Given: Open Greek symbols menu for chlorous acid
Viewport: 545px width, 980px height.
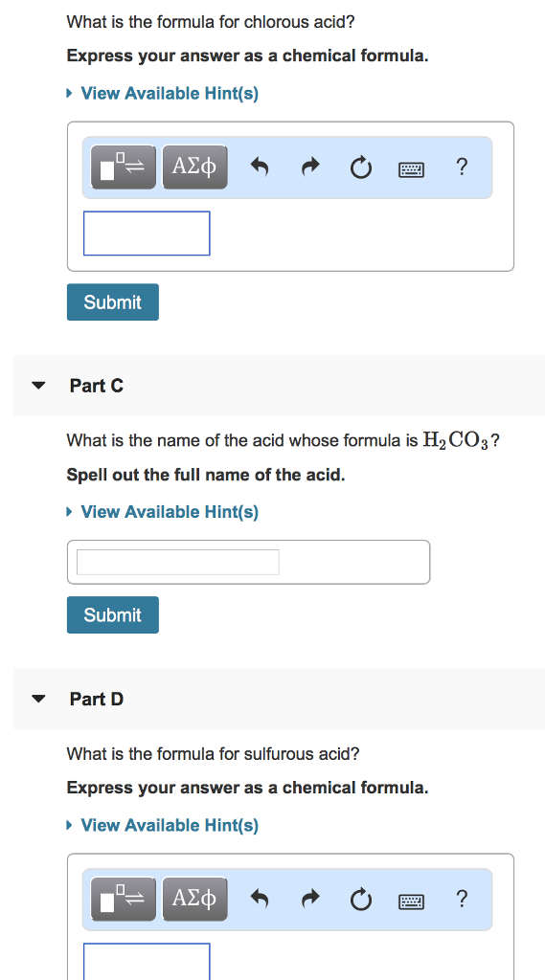Looking at the screenshot, I should coord(194,167).
